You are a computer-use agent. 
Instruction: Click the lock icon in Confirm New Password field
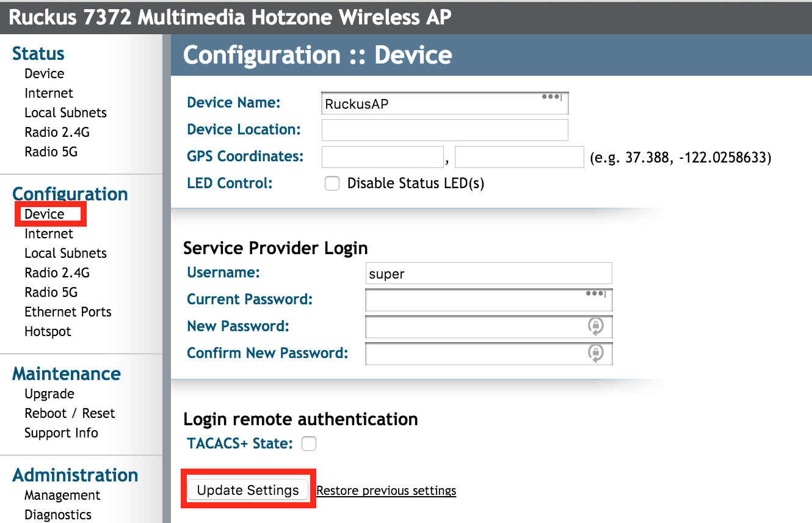tap(595, 353)
